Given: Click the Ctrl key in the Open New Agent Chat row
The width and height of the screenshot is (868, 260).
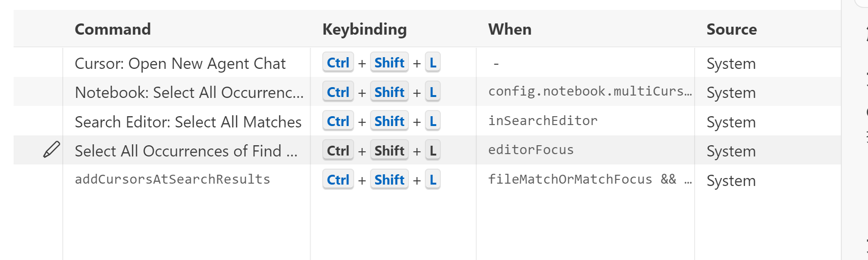Looking at the screenshot, I should coord(338,63).
